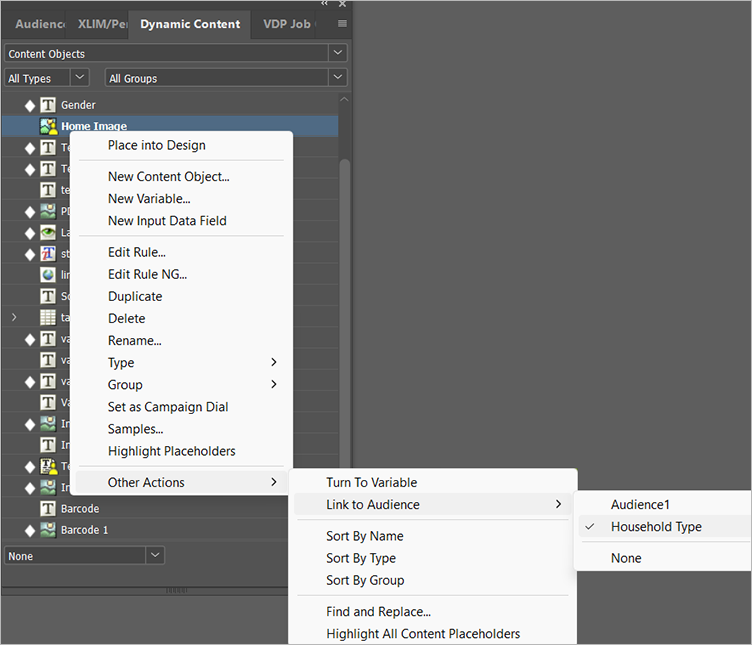This screenshot has width=752, height=645.
Task: Select None in the audience submenu
Action: pos(626,558)
